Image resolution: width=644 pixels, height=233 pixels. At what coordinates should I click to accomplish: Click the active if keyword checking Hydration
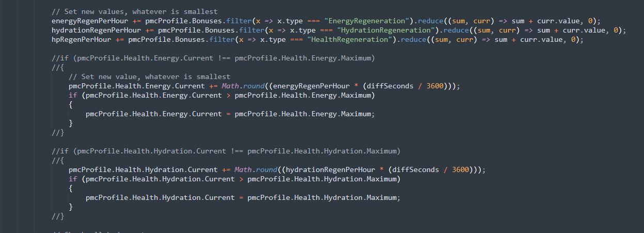(x=72, y=179)
